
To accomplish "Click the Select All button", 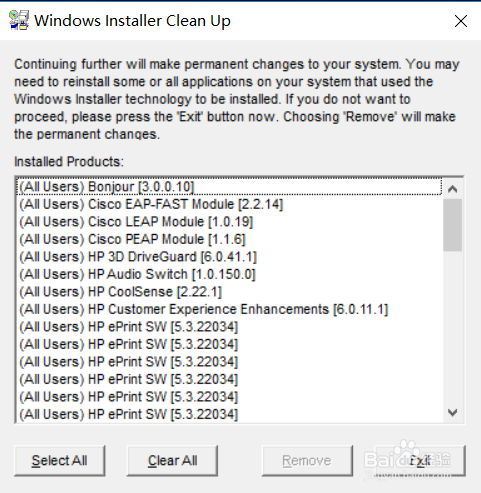I will coord(59,461).
